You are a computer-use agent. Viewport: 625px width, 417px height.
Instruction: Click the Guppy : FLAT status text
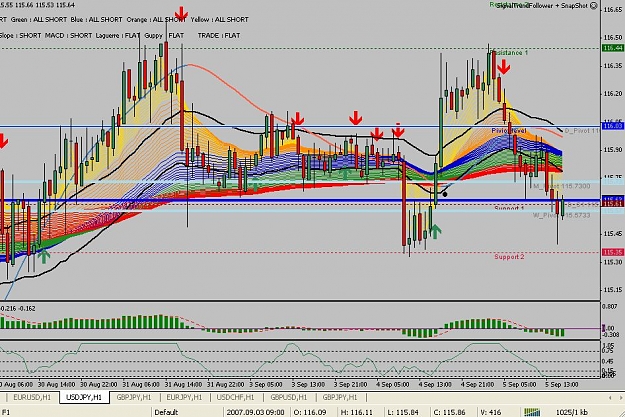point(164,35)
